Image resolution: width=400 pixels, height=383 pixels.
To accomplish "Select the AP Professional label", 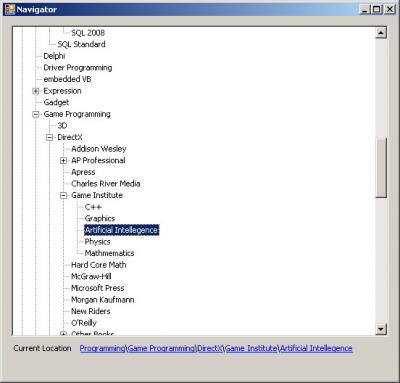I will tap(98, 160).
